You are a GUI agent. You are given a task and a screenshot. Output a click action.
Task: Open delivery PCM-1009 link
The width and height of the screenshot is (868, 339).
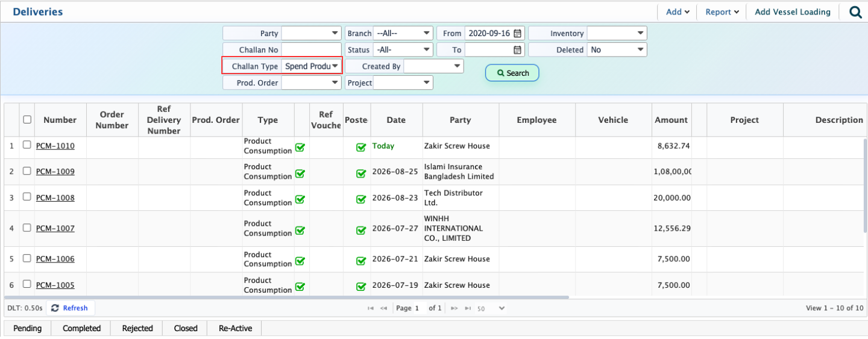tap(55, 172)
